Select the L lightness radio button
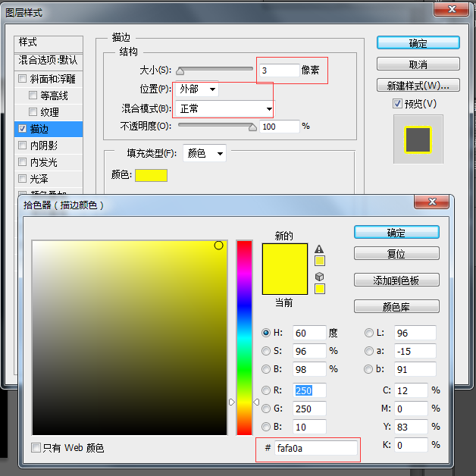This screenshot has height=476, width=476. pyautogui.click(x=369, y=333)
